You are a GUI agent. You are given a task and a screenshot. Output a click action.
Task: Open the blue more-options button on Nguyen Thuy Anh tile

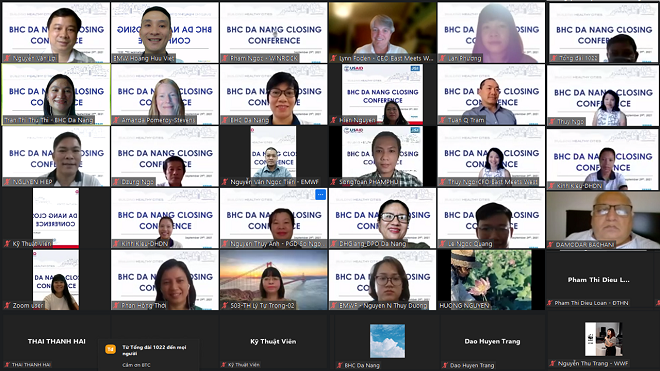pos(320,195)
